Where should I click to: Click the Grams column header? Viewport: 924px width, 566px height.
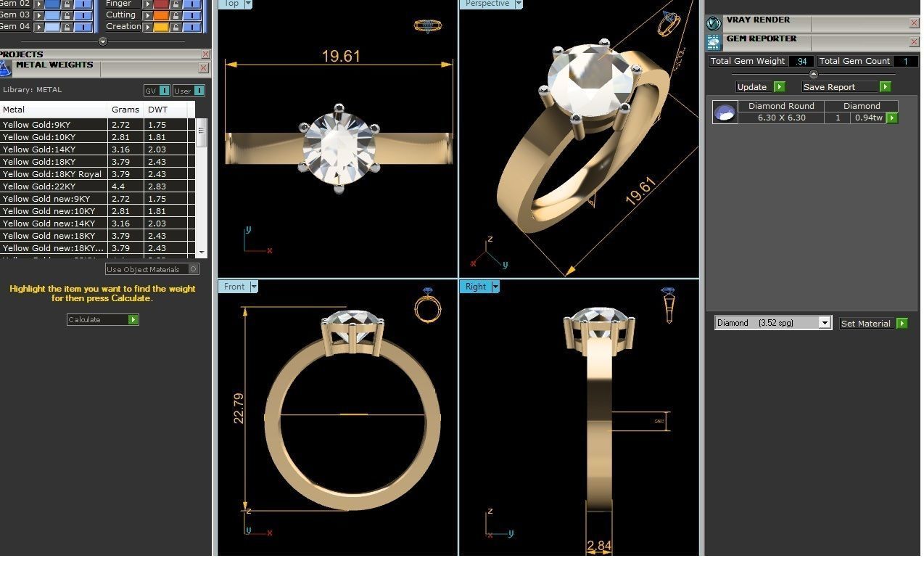[125, 110]
